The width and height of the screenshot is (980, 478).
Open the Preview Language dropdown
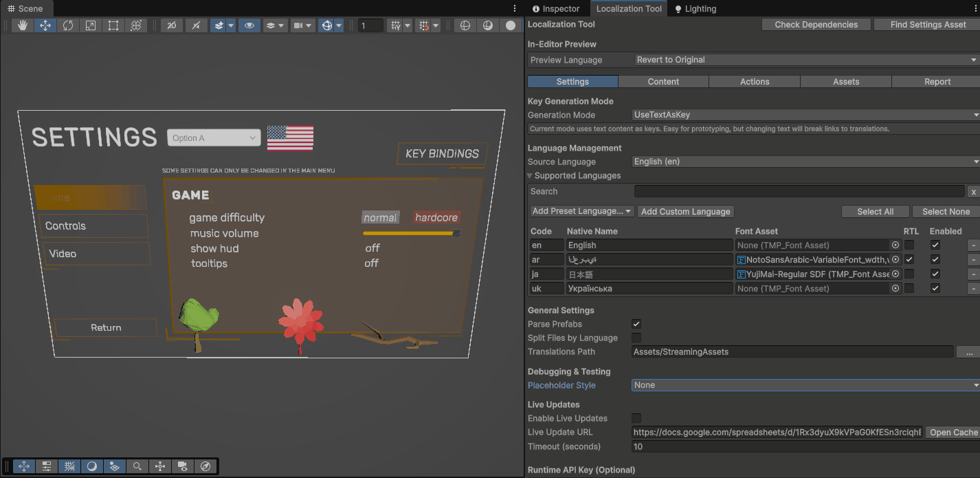coord(804,60)
